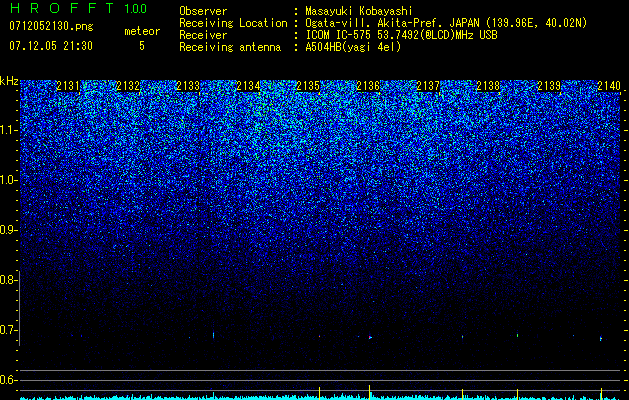The image size is (629, 400).
Task: Click the date stamp 07.12.05 21:30
Action: (x=51, y=46)
